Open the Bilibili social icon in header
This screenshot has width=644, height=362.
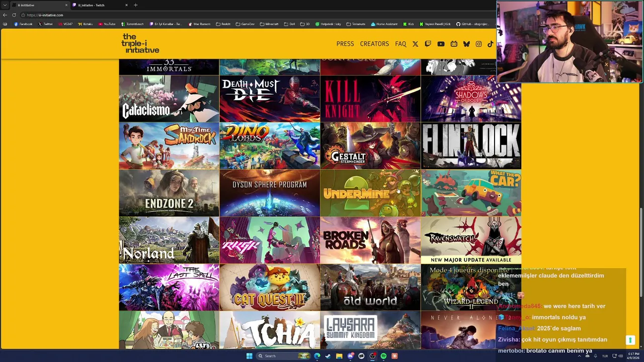[x=454, y=44]
